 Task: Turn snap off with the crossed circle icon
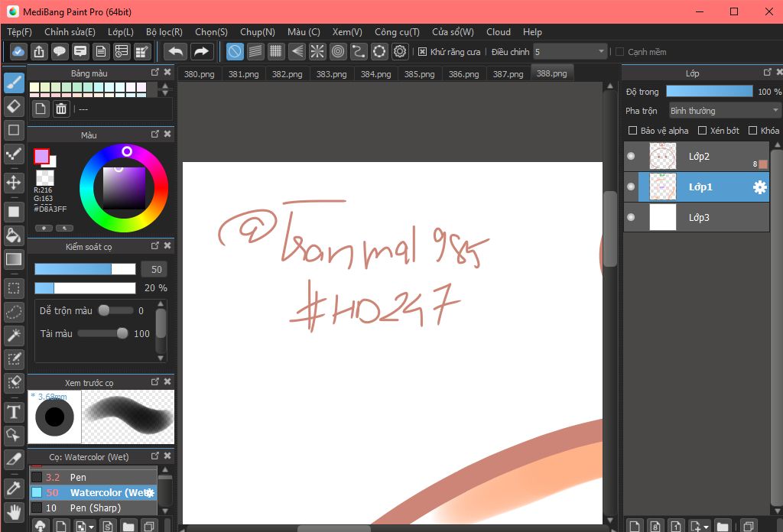[x=235, y=51]
